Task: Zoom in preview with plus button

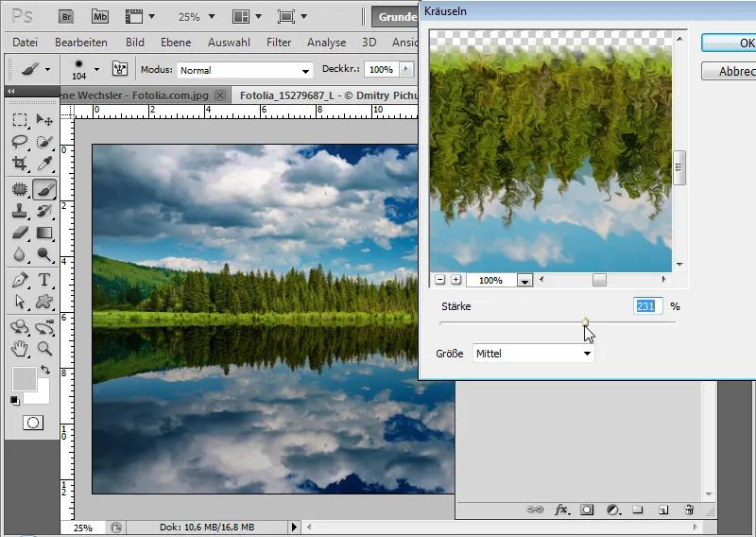Action: [455, 280]
